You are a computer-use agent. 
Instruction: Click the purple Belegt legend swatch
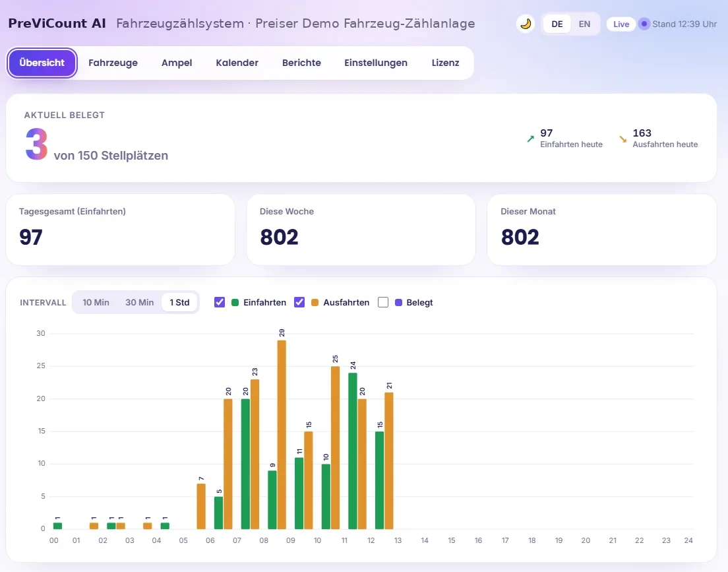tap(398, 303)
